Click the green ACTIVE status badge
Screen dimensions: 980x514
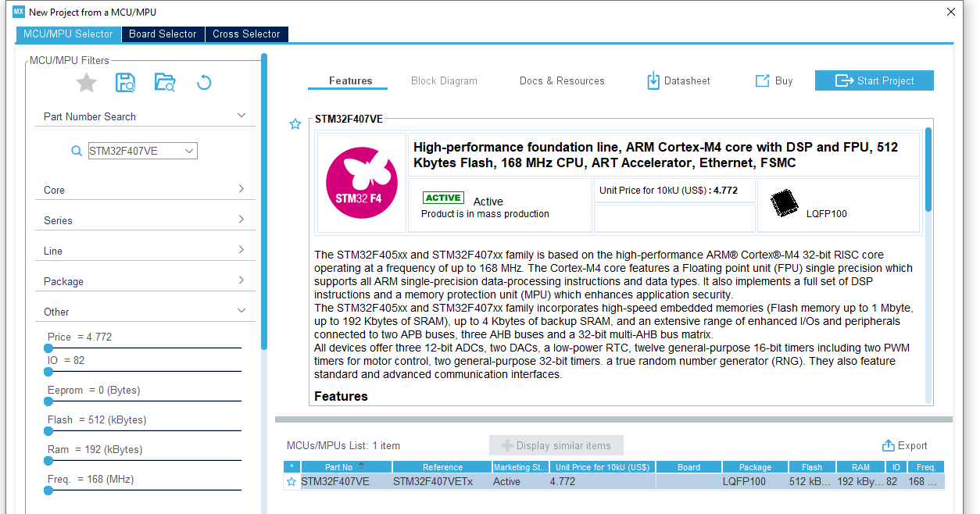pyautogui.click(x=443, y=198)
